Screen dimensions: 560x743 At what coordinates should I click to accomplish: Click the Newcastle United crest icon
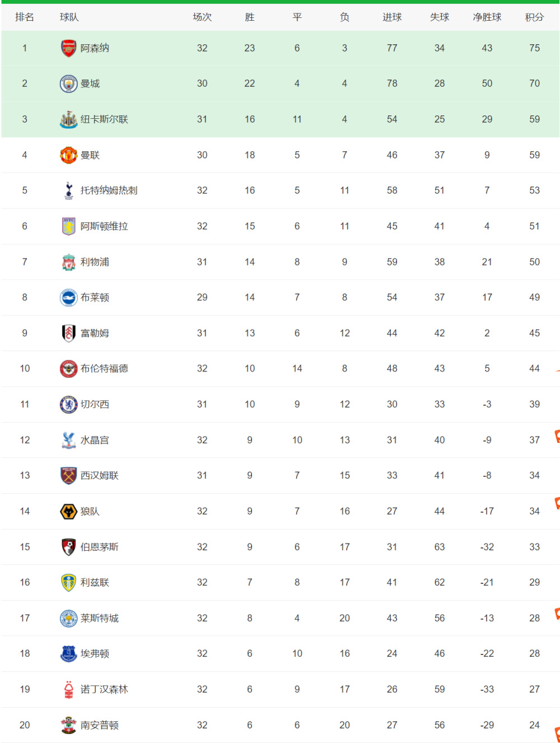pyautogui.click(x=68, y=119)
